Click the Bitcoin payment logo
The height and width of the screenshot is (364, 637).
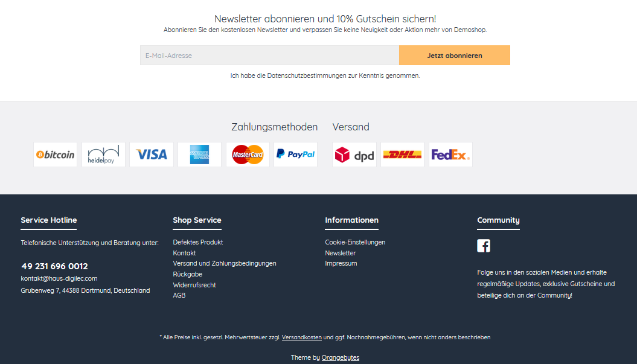[56, 155]
